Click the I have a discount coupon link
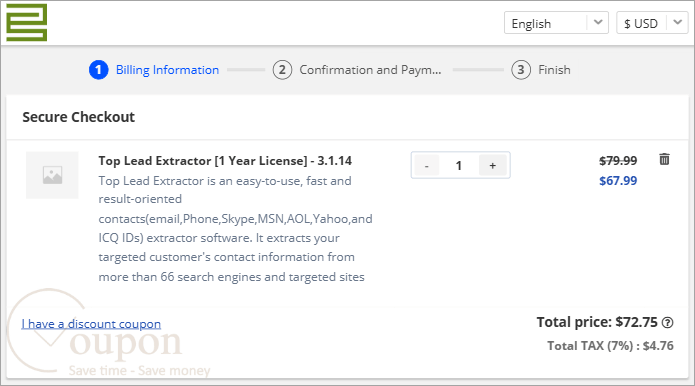Screen dimensions: 695x386 tap(91, 324)
